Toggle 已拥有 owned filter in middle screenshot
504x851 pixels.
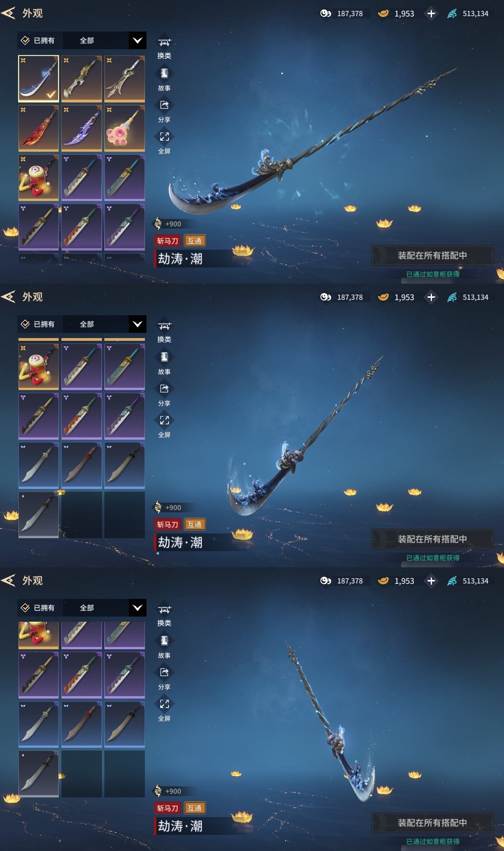click(38, 324)
